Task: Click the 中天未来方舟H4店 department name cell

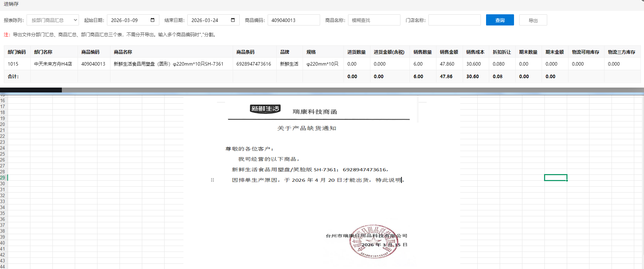Action: click(x=53, y=64)
